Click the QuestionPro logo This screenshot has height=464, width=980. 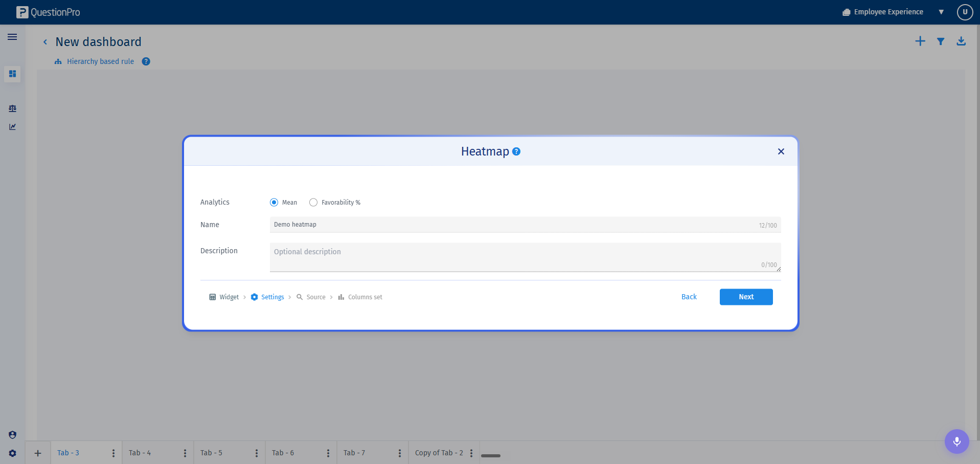(48, 12)
